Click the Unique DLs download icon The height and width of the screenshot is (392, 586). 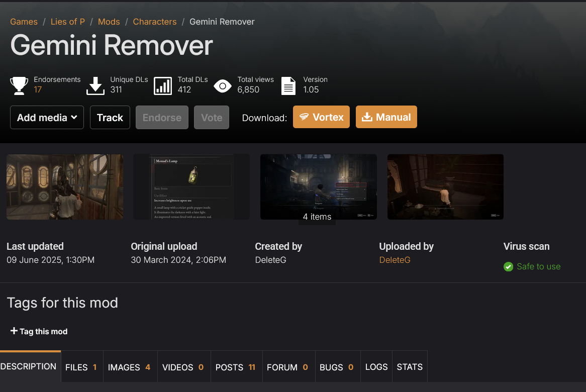(x=95, y=85)
